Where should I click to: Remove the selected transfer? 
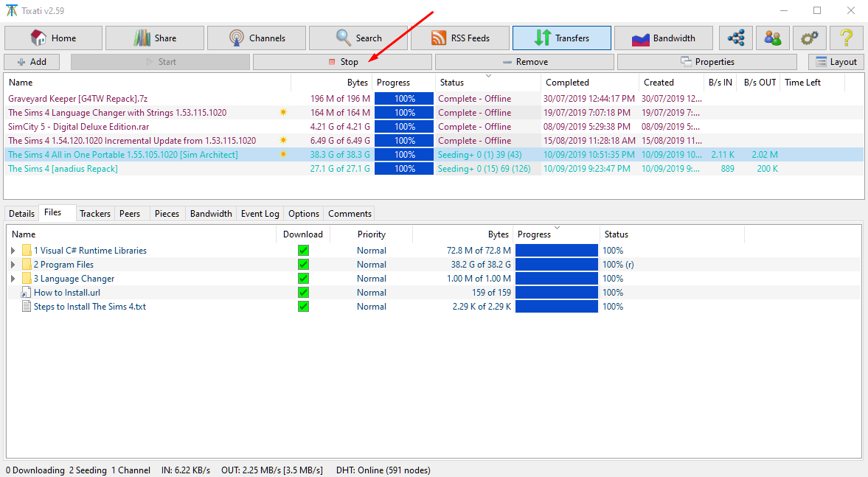(x=525, y=62)
